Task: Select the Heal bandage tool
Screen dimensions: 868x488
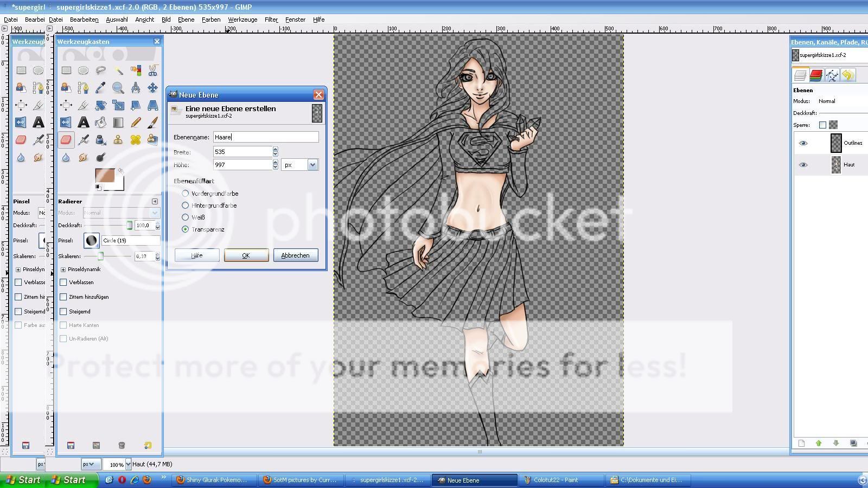Action: point(136,140)
